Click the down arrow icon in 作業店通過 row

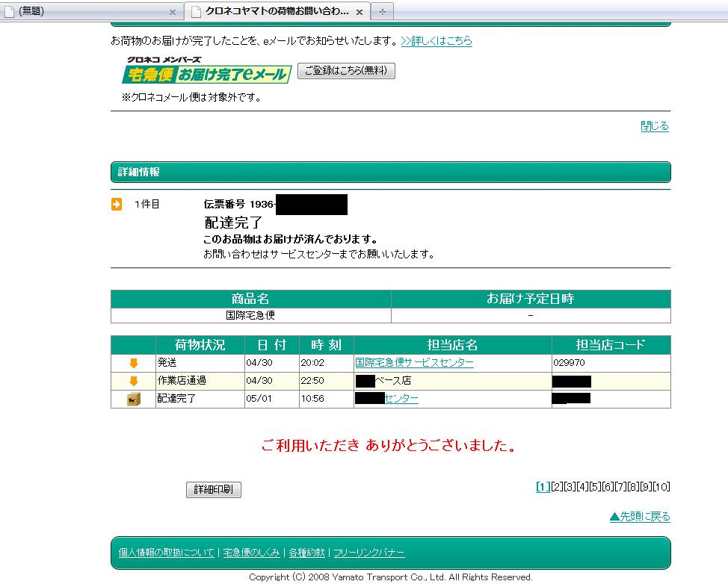pos(134,381)
